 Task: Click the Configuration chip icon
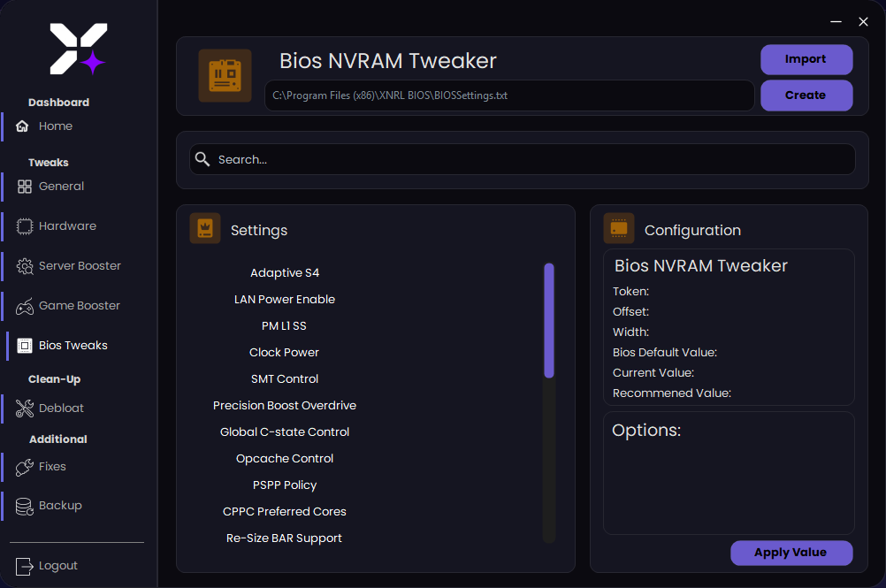coord(619,228)
